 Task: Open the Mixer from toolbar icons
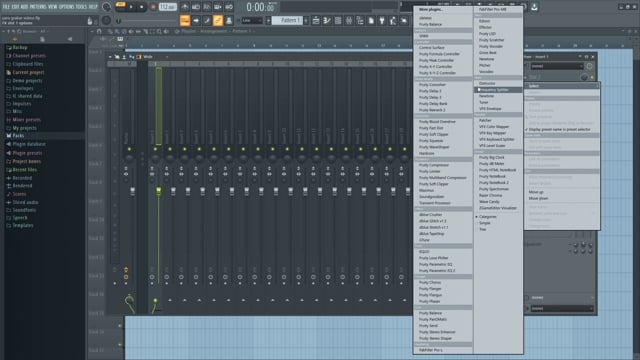(349, 20)
